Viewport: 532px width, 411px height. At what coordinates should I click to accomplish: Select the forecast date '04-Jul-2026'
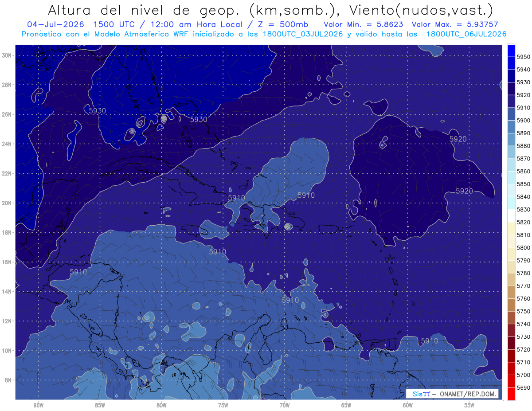click(55, 24)
